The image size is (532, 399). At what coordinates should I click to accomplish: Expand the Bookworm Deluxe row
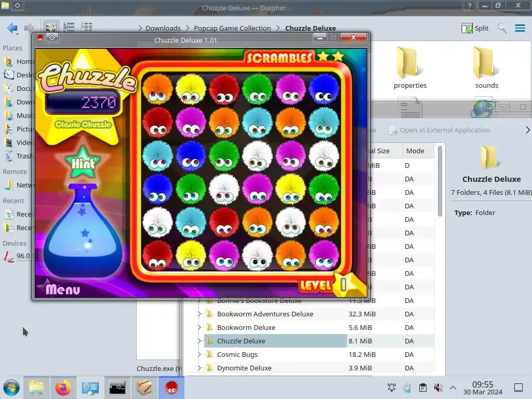(x=199, y=327)
